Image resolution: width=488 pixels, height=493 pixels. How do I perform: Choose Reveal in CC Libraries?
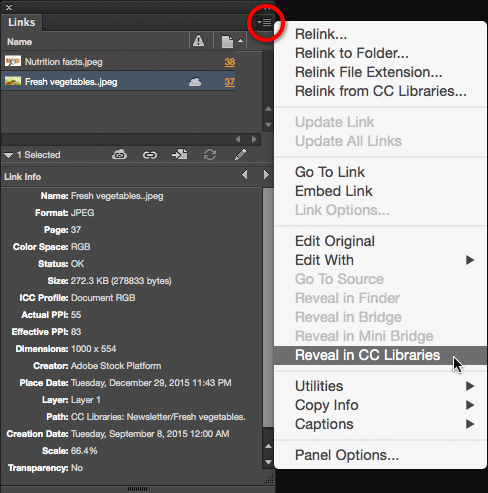(380, 355)
